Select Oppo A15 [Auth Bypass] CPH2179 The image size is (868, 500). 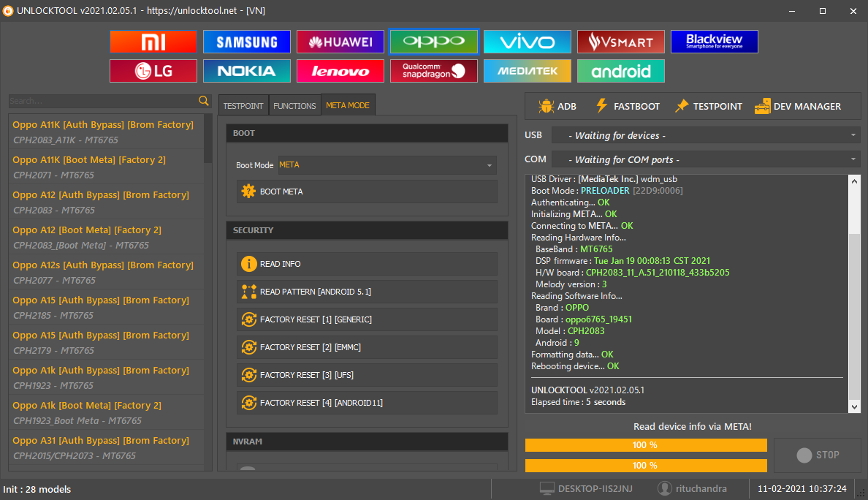106,342
